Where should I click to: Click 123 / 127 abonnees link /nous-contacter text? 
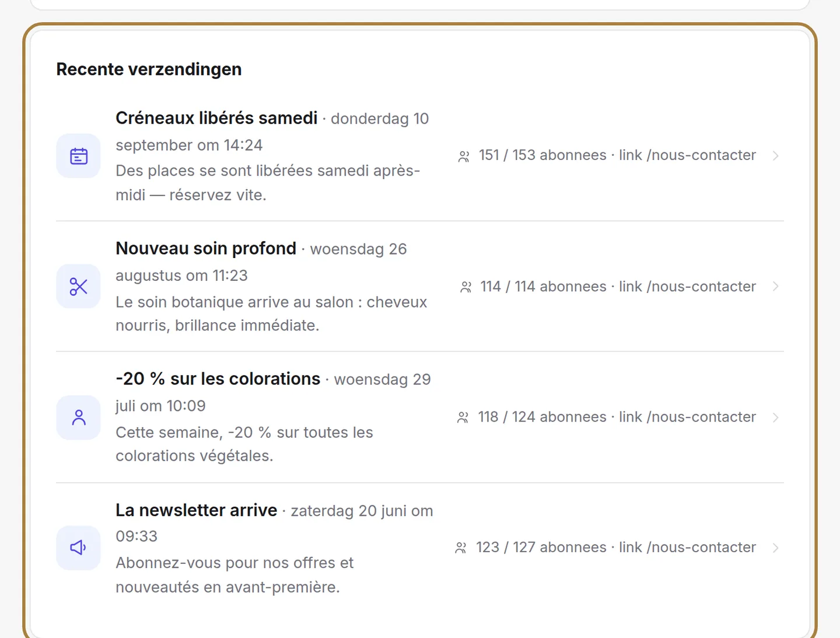(x=616, y=548)
